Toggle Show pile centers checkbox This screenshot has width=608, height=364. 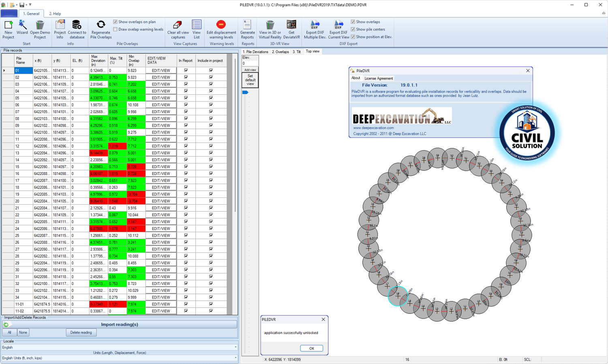click(353, 29)
